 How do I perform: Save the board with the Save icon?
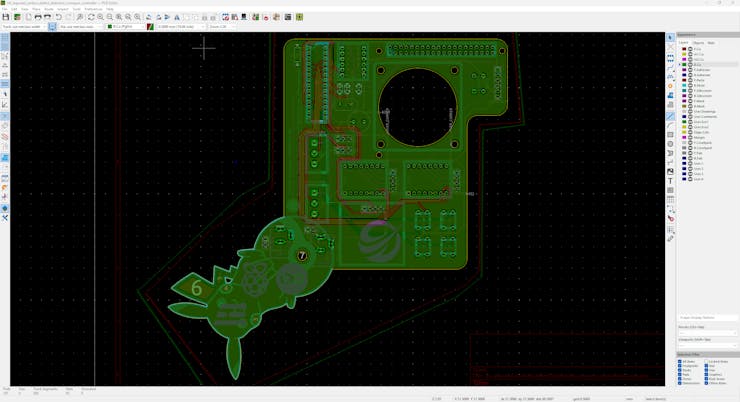point(6,17)
